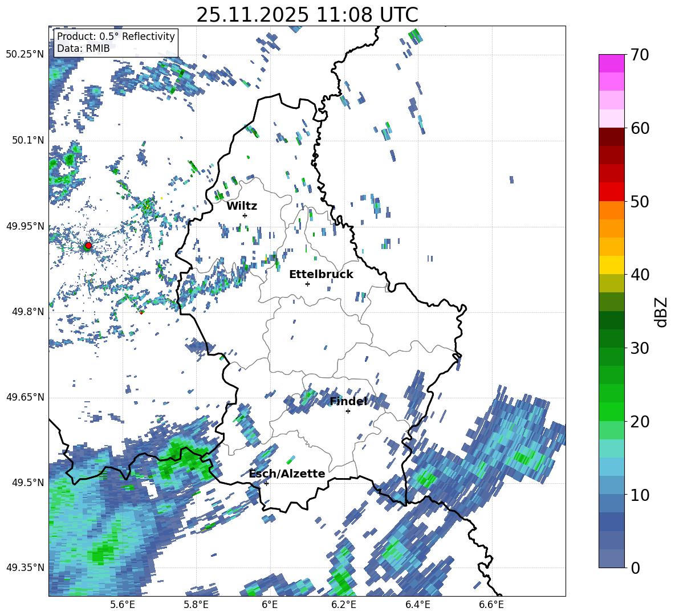Click the slate blue colorbar band near 0
The height and width of the screenshot is (616, 675).
coord(611,559)
